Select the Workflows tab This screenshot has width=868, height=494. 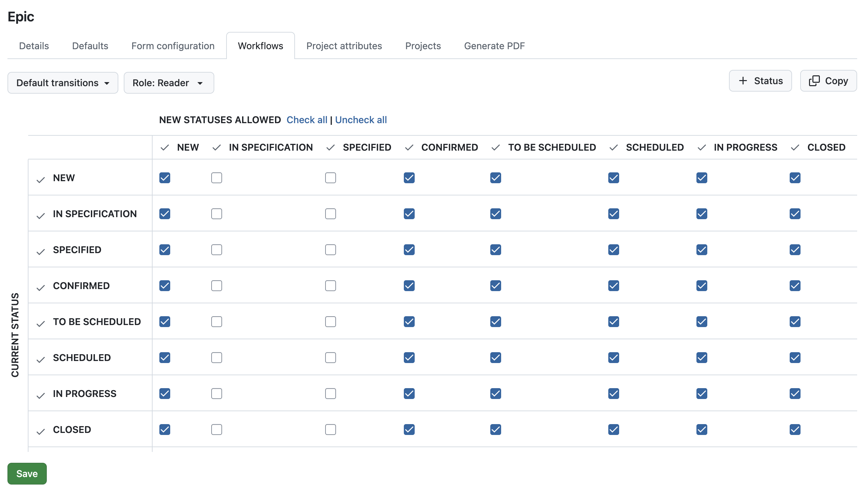click(x=260, y=46)
